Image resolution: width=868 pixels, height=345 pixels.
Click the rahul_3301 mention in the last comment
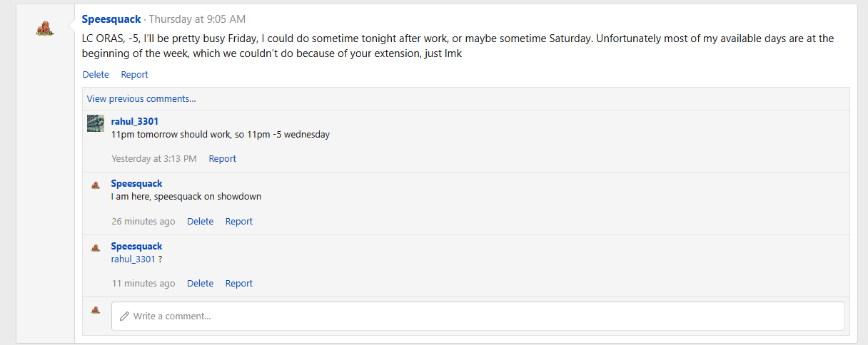tap(133, 259)
